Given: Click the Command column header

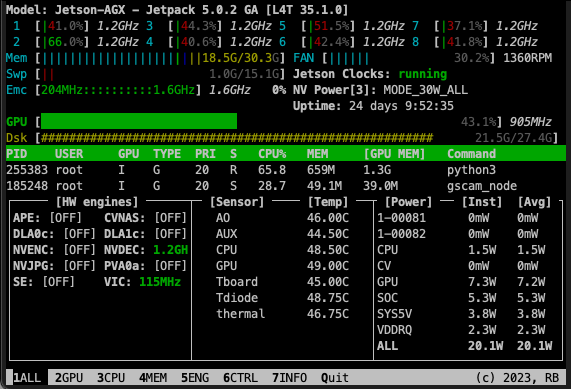Looking at the screenshot, I should pyautogui.click(x=472, y=154).
